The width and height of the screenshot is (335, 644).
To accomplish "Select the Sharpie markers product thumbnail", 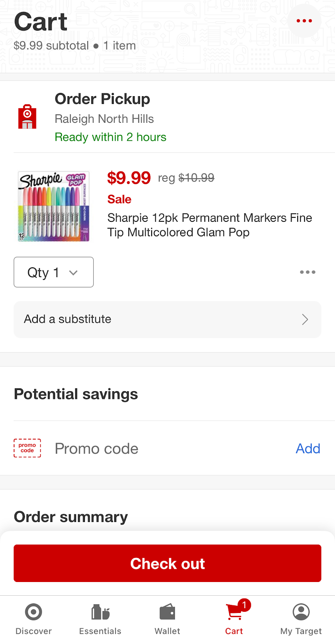I will (x=53, y=206).
